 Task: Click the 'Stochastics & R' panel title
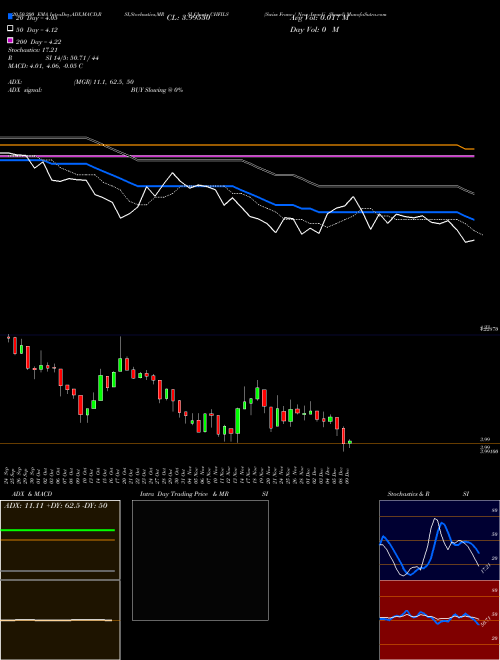tap(409, 494)
